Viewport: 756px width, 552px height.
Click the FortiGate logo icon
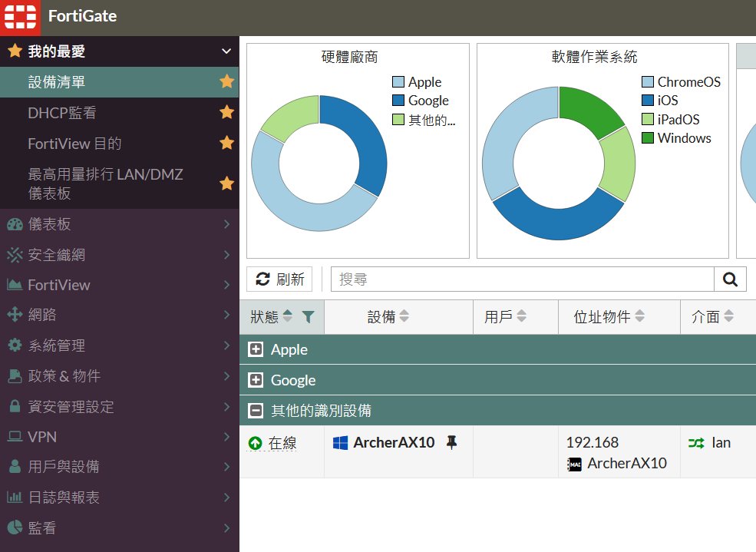click(20, 18)
